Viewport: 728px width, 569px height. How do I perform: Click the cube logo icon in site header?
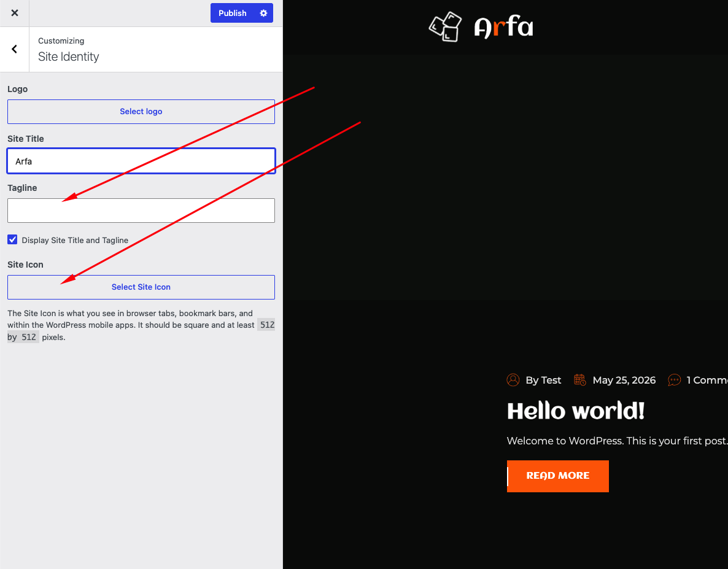(x=445, y=26)
